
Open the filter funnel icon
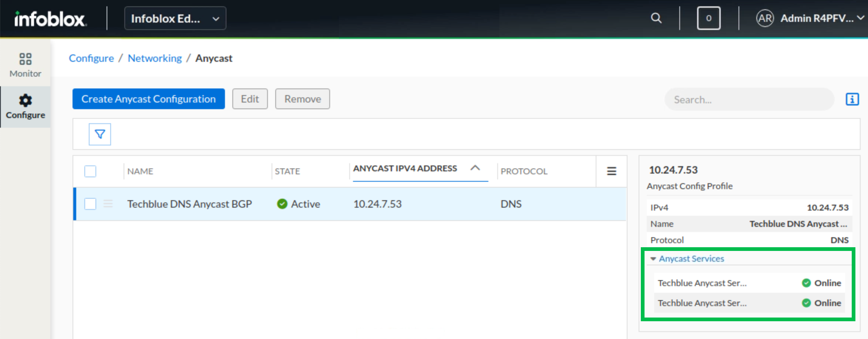100,134
